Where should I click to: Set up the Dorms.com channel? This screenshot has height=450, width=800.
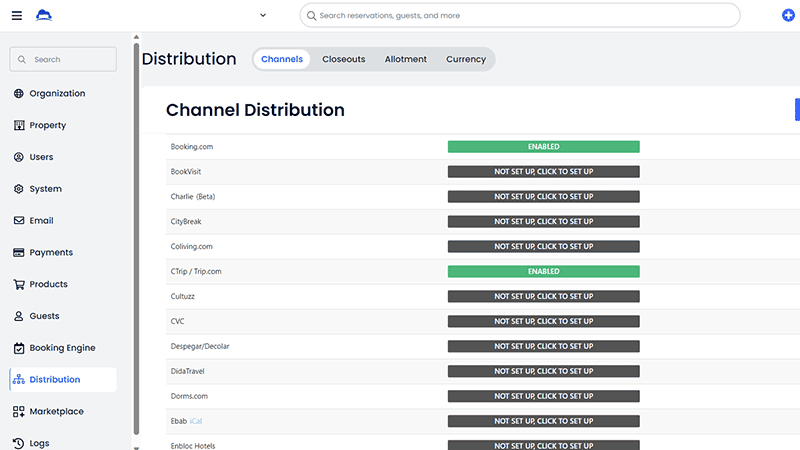click(543, 396)
